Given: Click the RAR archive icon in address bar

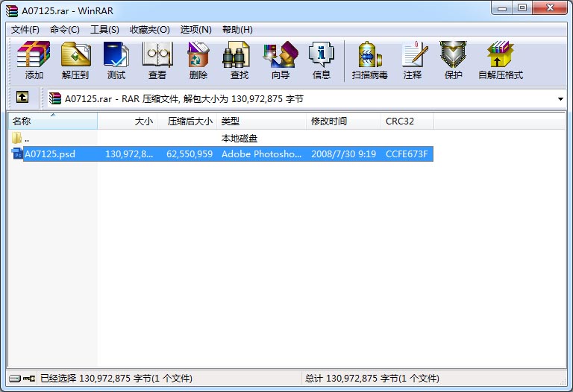Looking at the screenshot, I should (55, 98).
